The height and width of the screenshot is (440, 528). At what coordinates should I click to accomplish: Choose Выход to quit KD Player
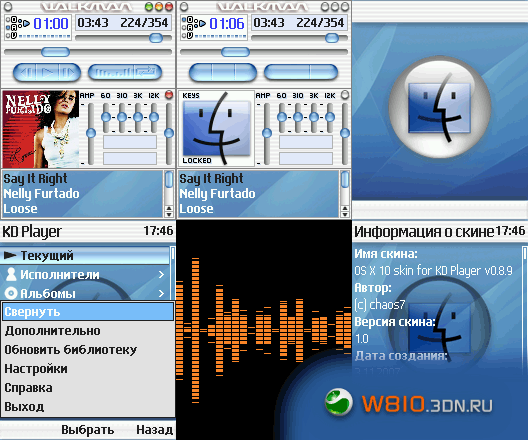(88, 407)
